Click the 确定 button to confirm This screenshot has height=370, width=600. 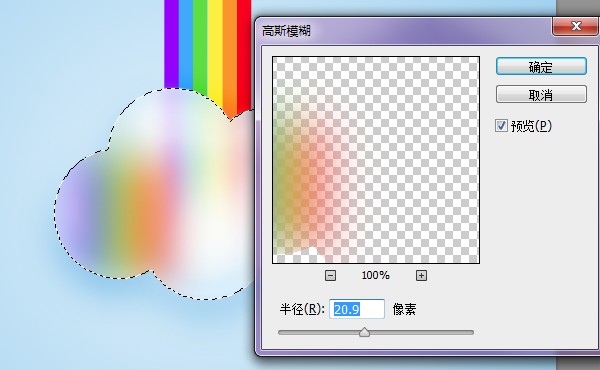click(x=541, y=67)
